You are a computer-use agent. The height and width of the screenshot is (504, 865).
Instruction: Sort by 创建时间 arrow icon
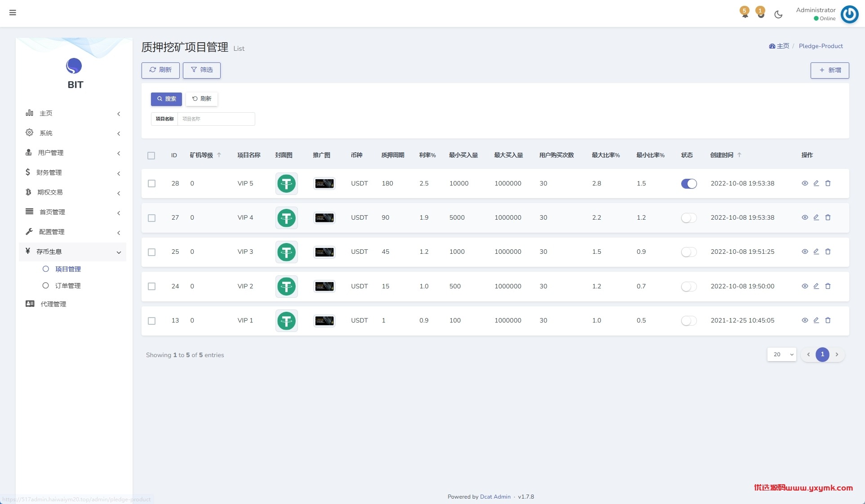[739, 155]
